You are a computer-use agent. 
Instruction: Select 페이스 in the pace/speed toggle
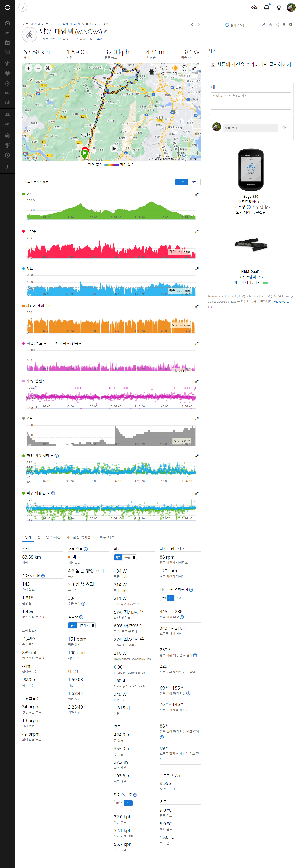[x=119, y=803]
